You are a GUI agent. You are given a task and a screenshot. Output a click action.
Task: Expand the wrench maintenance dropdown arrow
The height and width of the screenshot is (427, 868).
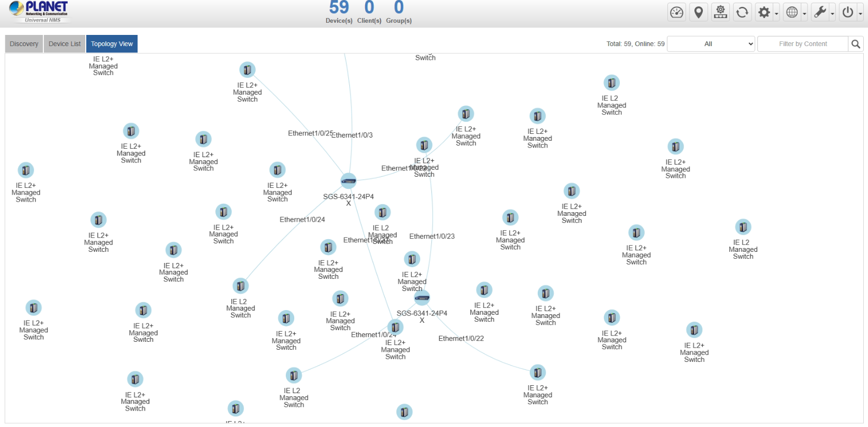[833, 14]
